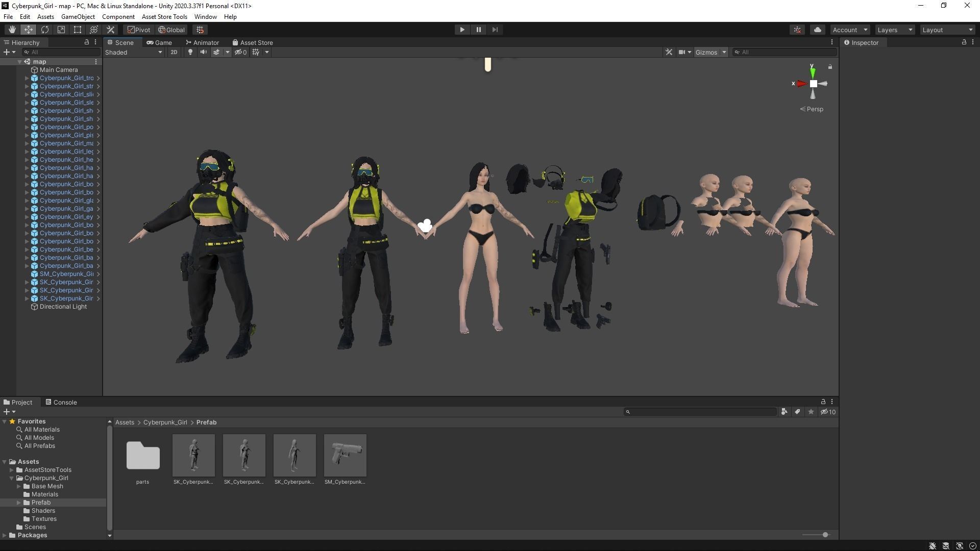Viewport: 980px width, 551px height.
Task: Toggle hidden objects visibility in scene
Action: [x=240, y=52]
